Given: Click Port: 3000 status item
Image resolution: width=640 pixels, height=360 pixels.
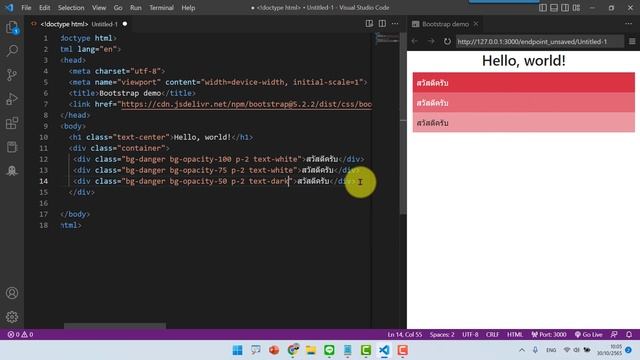Looking at the screenshot, I should point(549,334).
